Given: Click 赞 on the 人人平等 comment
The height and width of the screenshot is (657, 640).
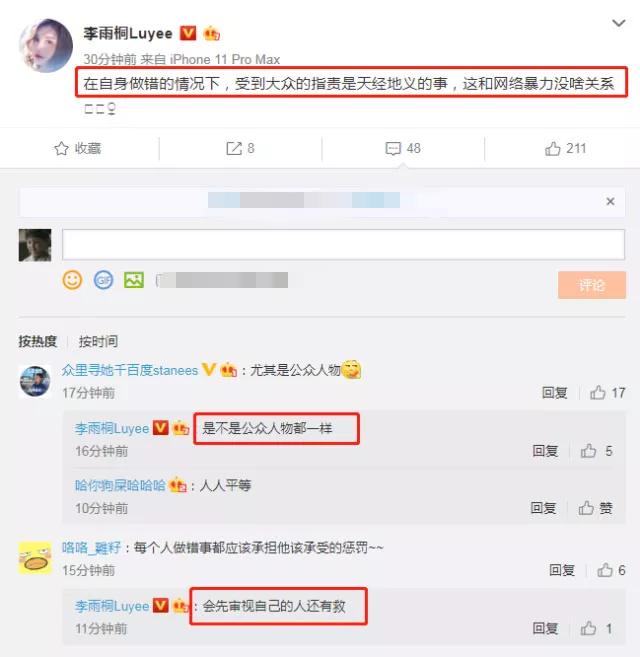Looking at the screenshot, I should coord(596,508).
